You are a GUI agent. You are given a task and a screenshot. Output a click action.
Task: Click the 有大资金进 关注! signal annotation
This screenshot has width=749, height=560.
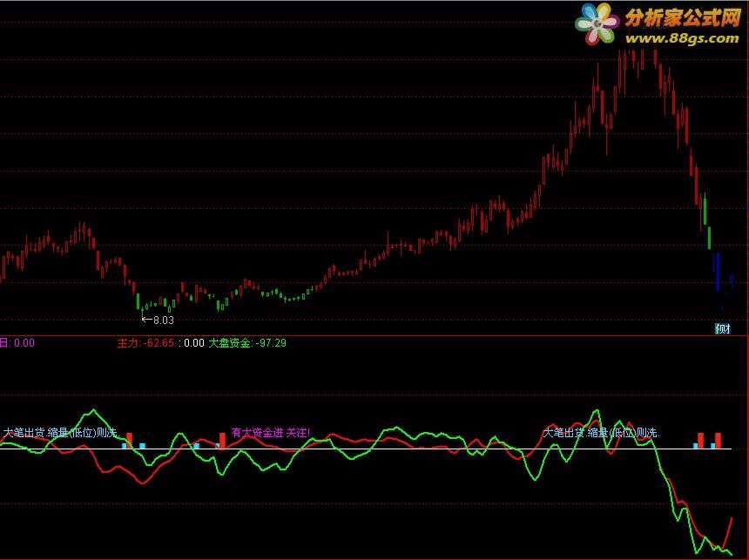click(x=271, y=433)
